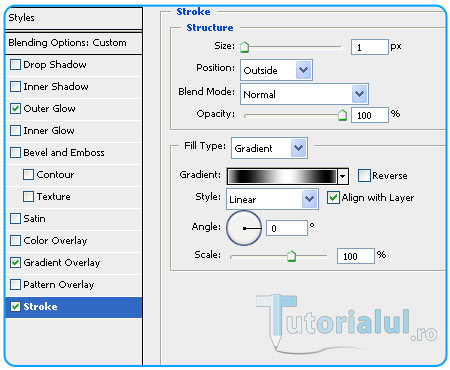Screen dimensions: 450x370
Task: Click the Scale percent field
Action: point(356,256)
